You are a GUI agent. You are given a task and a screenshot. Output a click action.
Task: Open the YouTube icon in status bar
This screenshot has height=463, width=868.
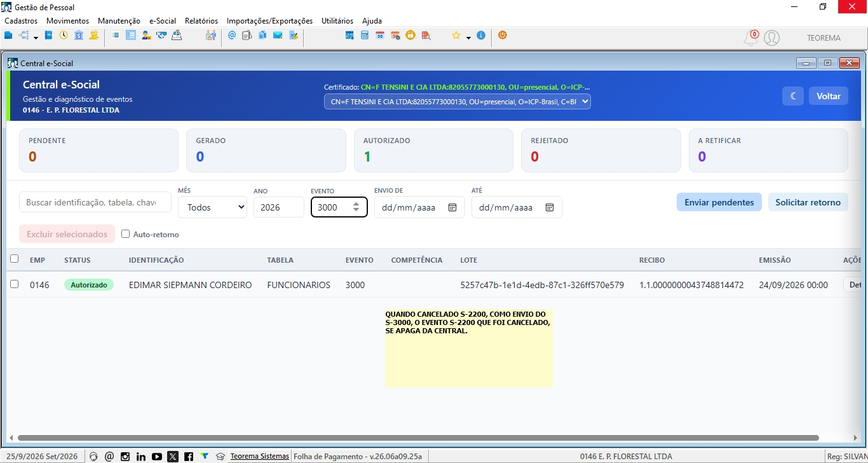[157, 457]
